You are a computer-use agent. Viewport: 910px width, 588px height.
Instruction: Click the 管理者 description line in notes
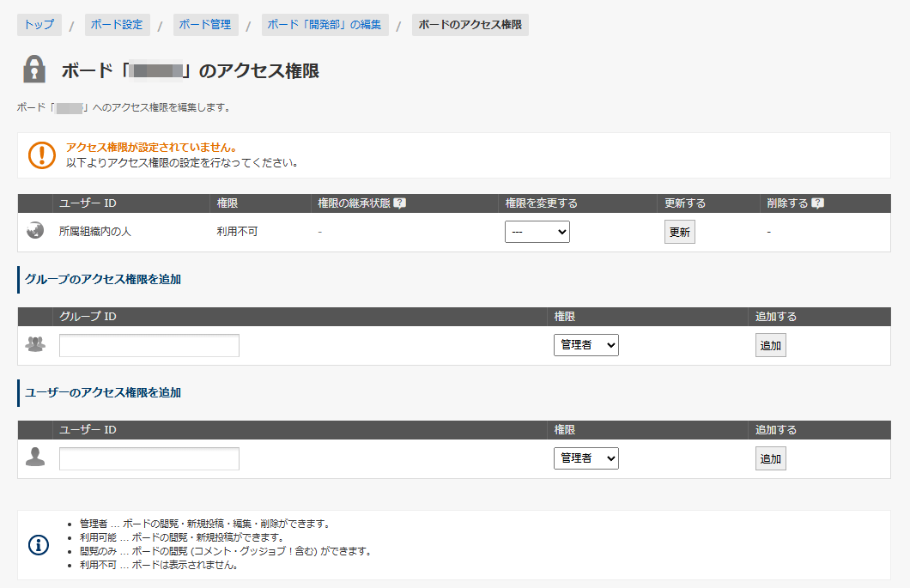(x=206, y=524)
